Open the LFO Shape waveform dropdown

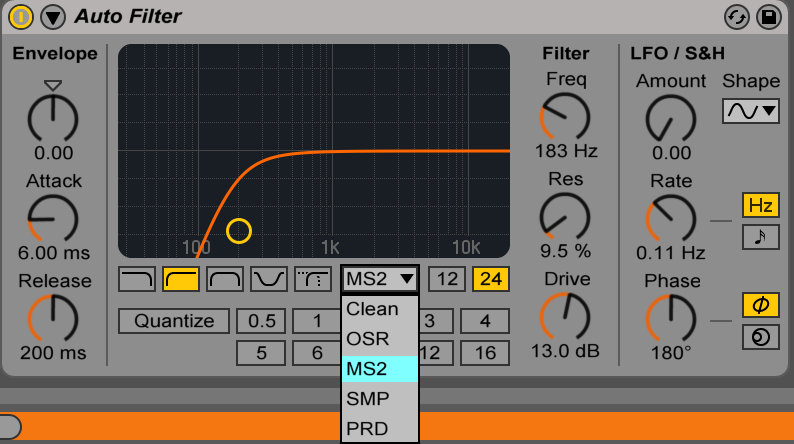click(x=750, y=111)
